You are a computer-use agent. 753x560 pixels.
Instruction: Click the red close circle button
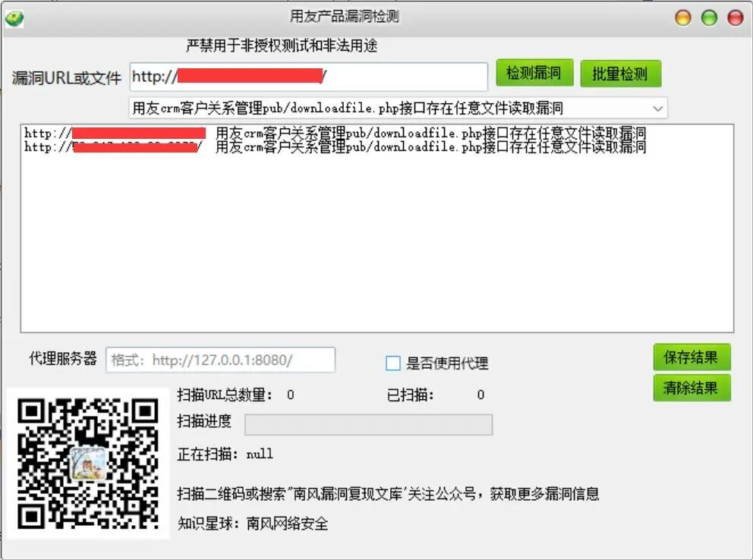click(736, 17)
